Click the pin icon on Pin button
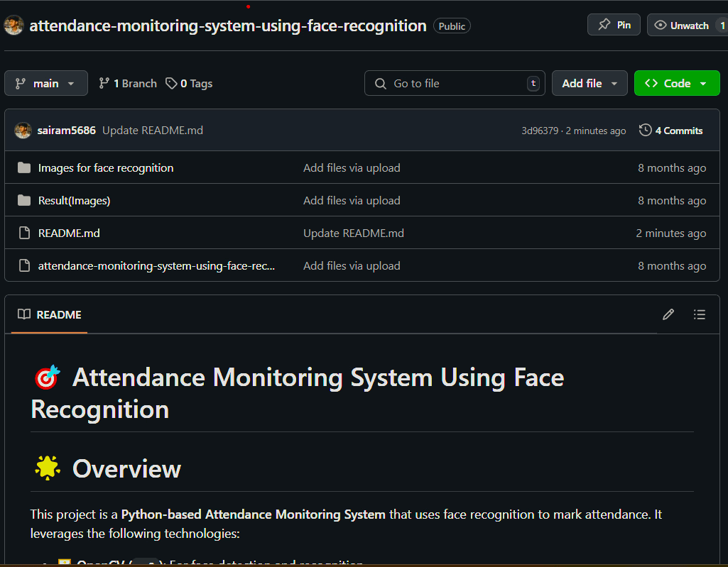This screenshot has width=728, height=567. [604, 24]
